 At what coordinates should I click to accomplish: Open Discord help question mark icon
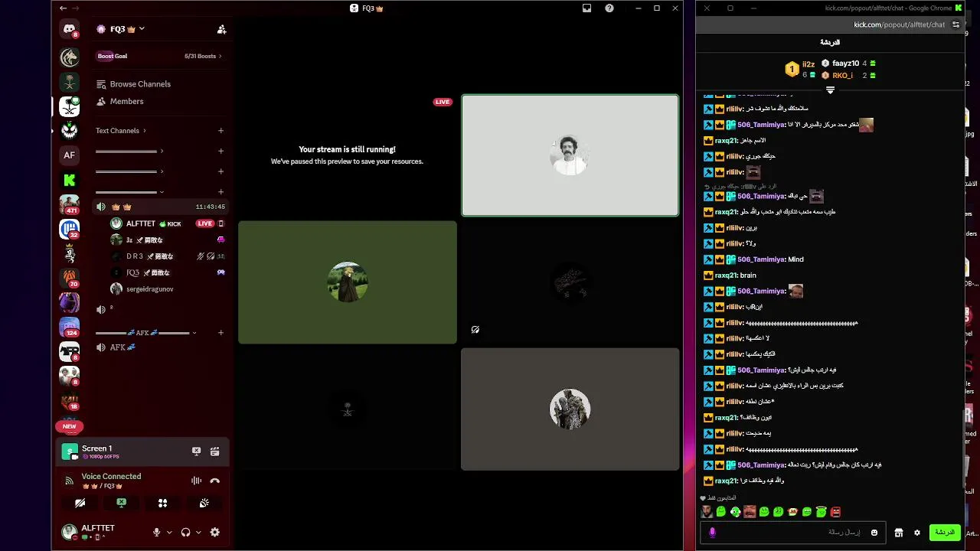point(609,8)
